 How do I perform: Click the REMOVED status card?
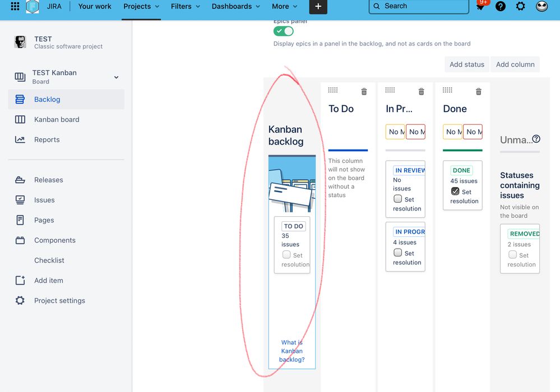click(520, 249)
